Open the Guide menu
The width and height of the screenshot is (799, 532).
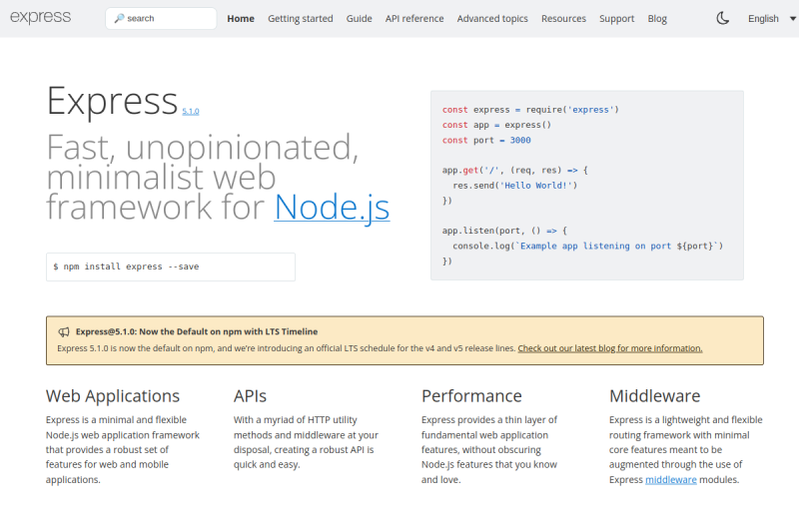360,19
